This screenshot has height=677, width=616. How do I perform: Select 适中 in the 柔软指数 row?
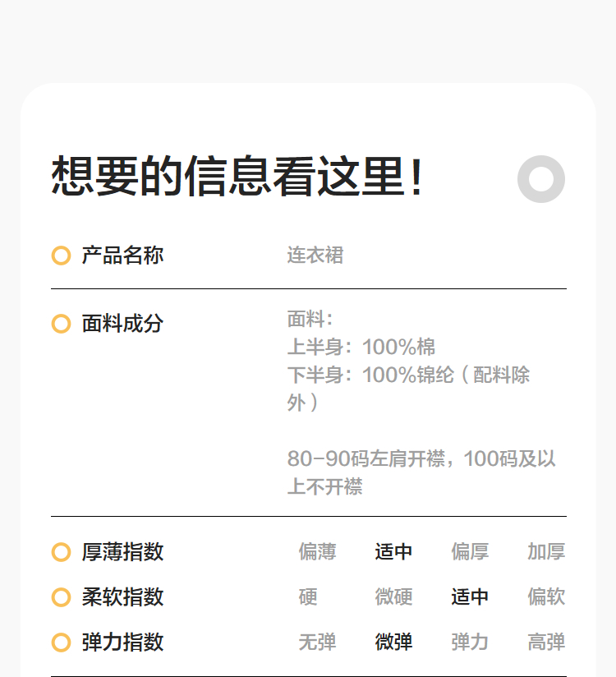470,597
